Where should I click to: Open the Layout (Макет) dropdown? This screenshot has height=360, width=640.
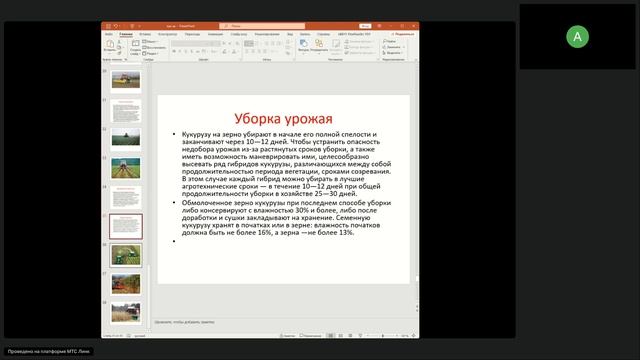(x=149, y=41)
